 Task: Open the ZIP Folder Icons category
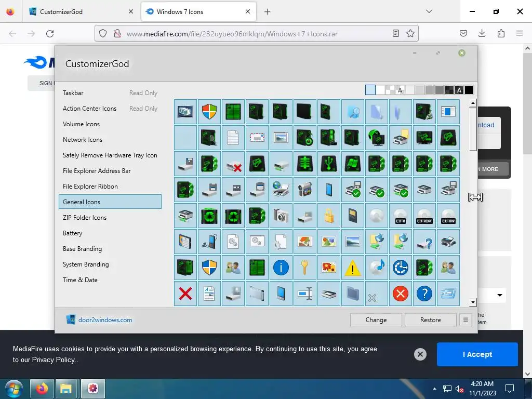coord(110,218)
